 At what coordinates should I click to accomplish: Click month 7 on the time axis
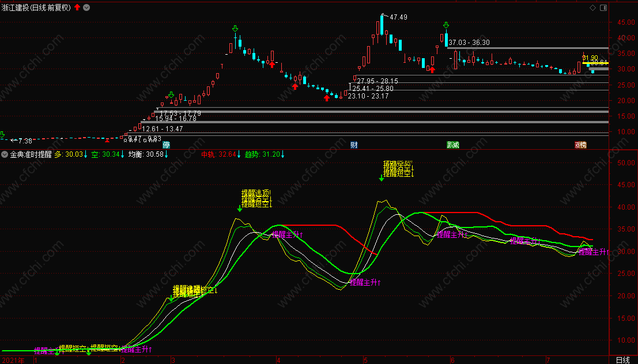pyautogui.click(x=548, y=361)
